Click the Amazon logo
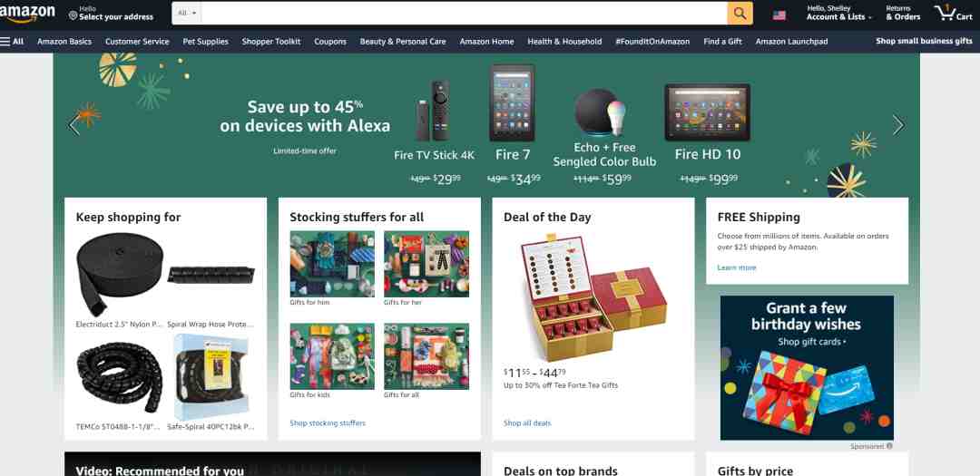Viewport: 980px width, 476px height. point(27,13)
